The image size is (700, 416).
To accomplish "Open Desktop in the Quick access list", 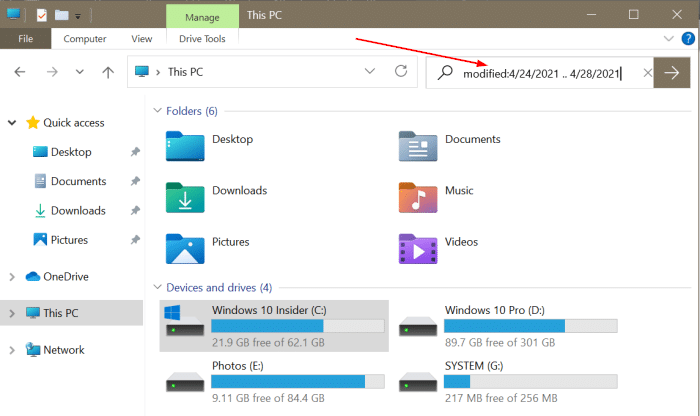I will (71, 152).
